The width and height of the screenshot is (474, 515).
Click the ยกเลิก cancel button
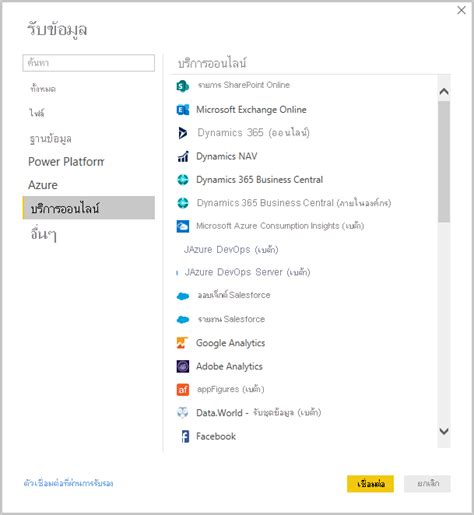click(427, 484)
